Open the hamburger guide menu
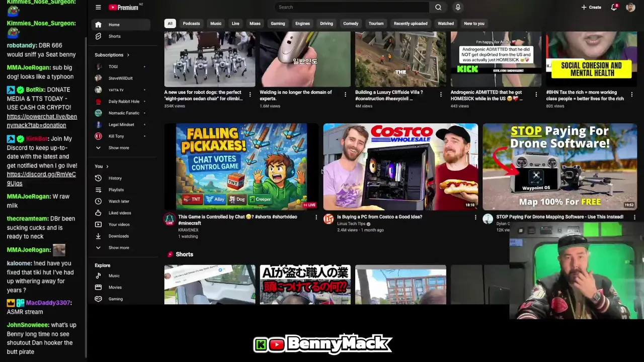Image resolution: width=644 pixels, height=362 pixels. (x=98, y=7)
